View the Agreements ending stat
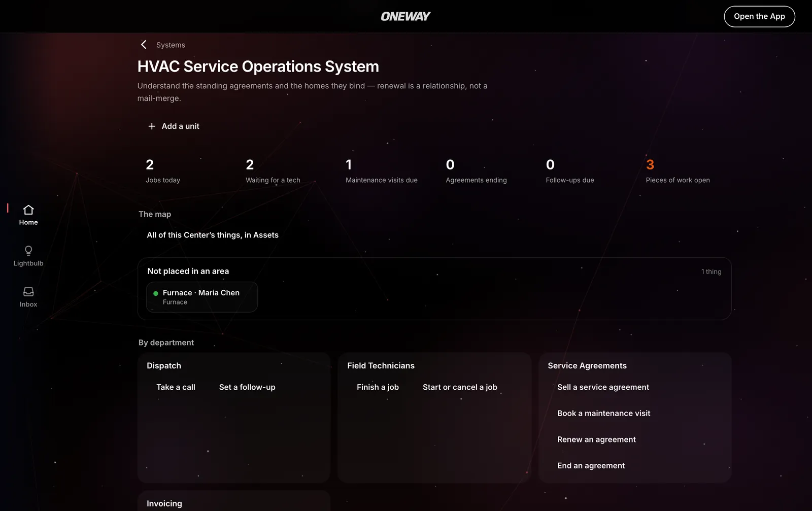The image size is (812, 511). point(476,171)
